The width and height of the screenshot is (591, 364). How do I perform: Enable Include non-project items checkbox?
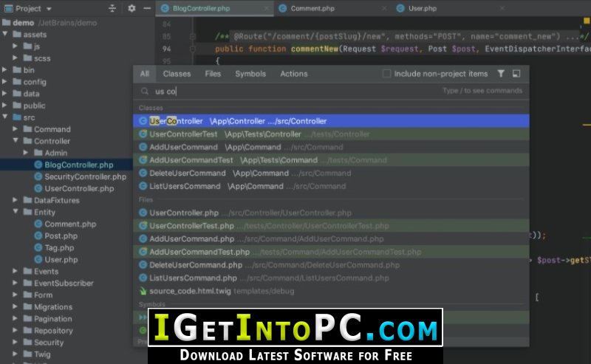pyautogui.click(x=386, y=74)
